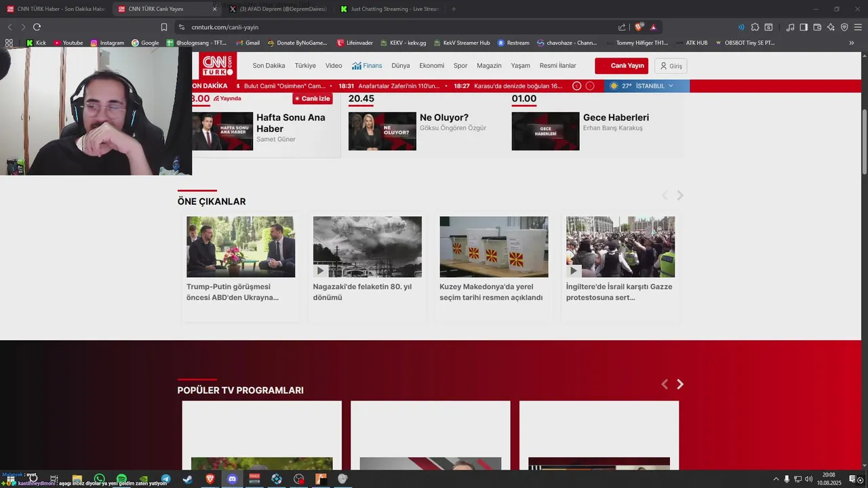This screenshot has height=488, width=868.
Task: Open the Son Dakika menu item
Action: (269, 66)
